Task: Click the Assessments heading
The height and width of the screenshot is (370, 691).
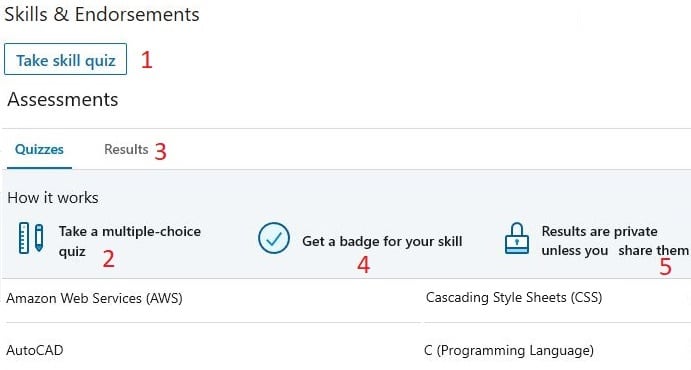Action: tap(63, 99)
